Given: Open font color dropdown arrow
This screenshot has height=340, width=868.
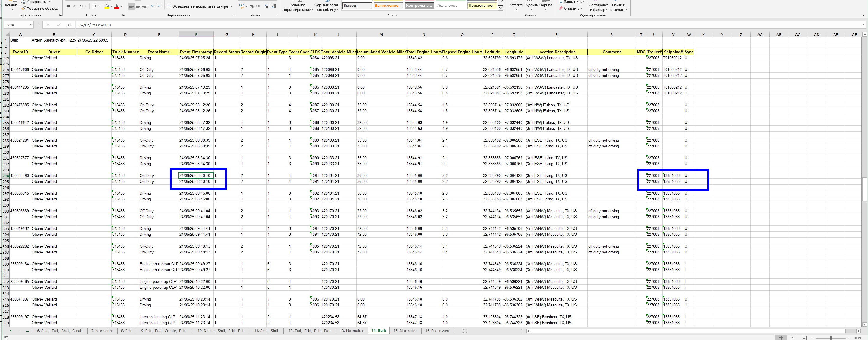Looking at the screenshot, I should (x=121, y=6).
